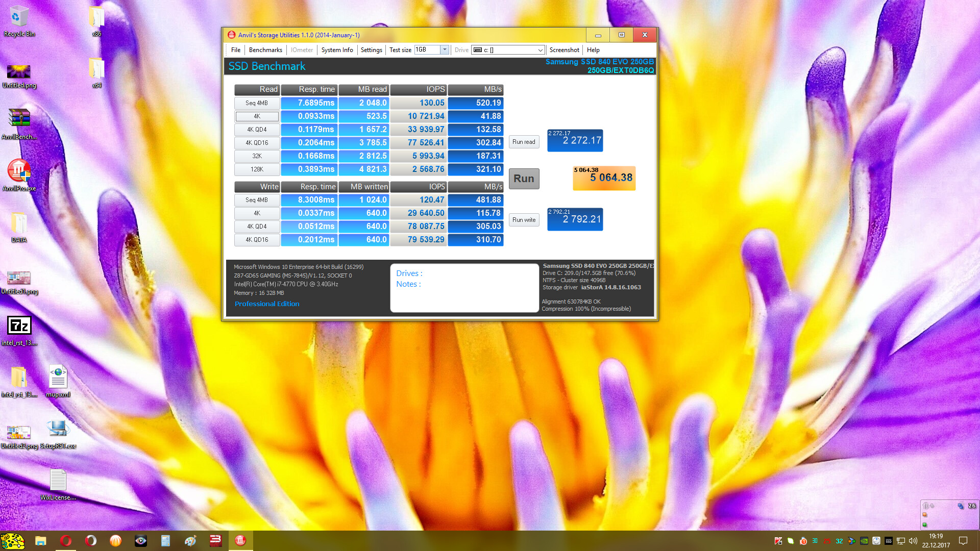The height and width of the screenshot is (551, 980).
Task: Open the DATA folder icon
Action: pos(19,227)
